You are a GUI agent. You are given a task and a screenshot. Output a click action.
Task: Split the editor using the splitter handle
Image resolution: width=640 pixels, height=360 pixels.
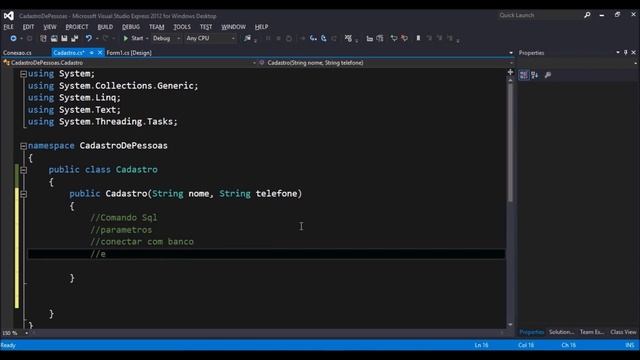point(510,72)
